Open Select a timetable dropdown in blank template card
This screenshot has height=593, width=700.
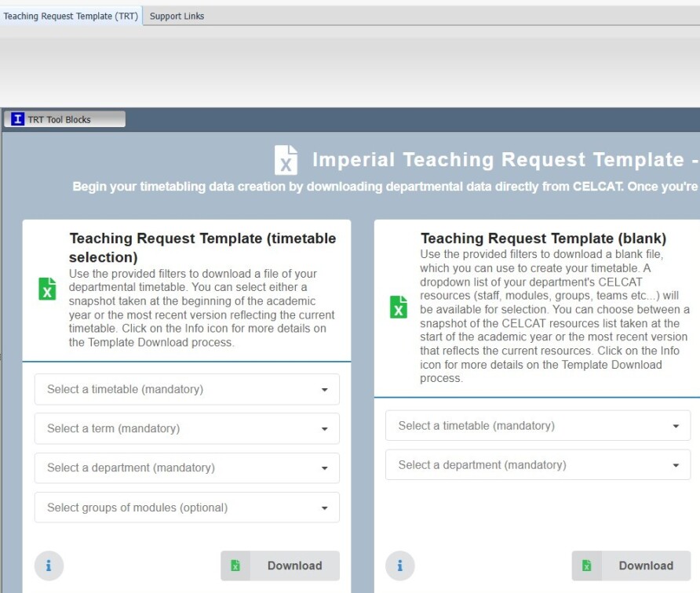(x=538, y=426)
